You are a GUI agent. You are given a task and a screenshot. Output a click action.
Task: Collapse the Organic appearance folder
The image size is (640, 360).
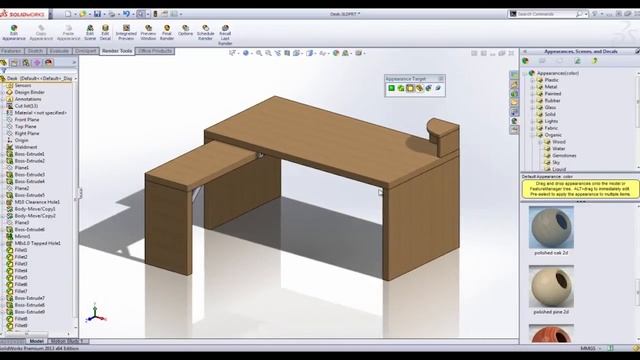(x=532, y=135)
